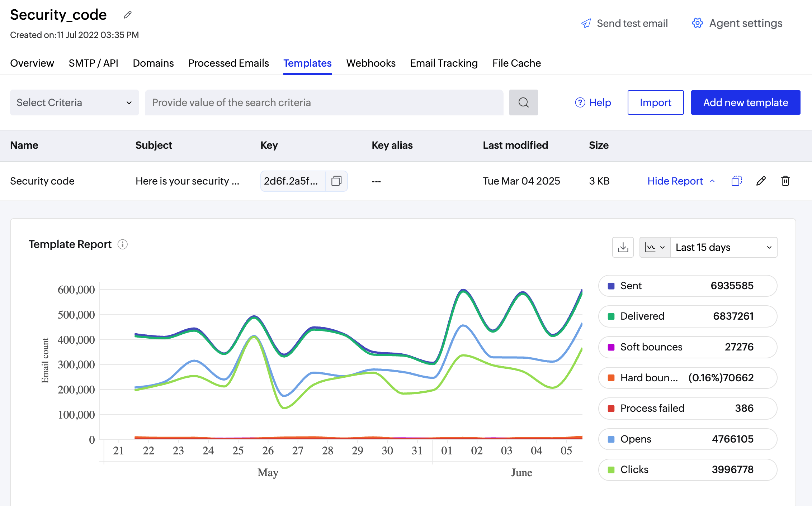Click the Template Report info icon

tap(123, 244)
